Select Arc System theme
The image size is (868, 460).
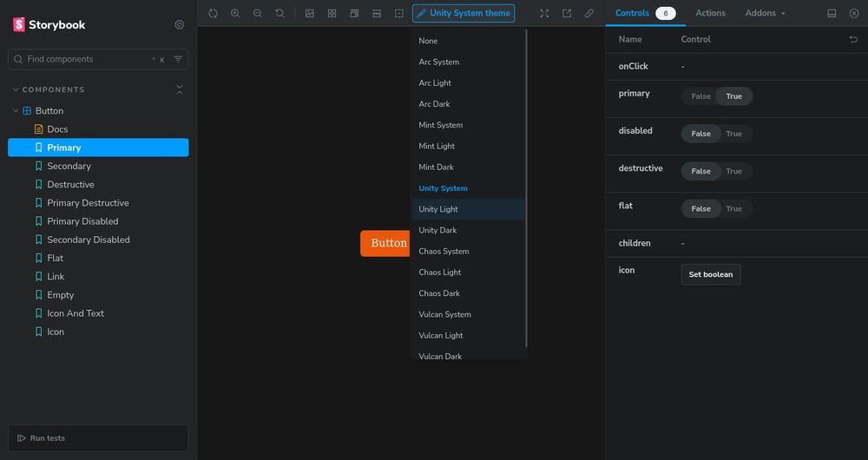tap(468, 62)
